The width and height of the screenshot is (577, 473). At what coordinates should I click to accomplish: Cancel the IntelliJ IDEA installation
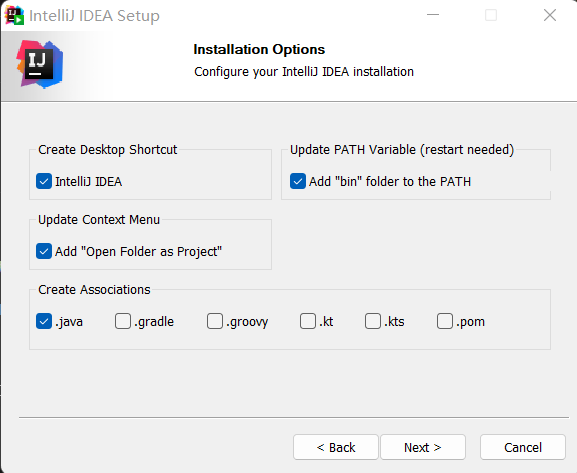coord(523,447)
